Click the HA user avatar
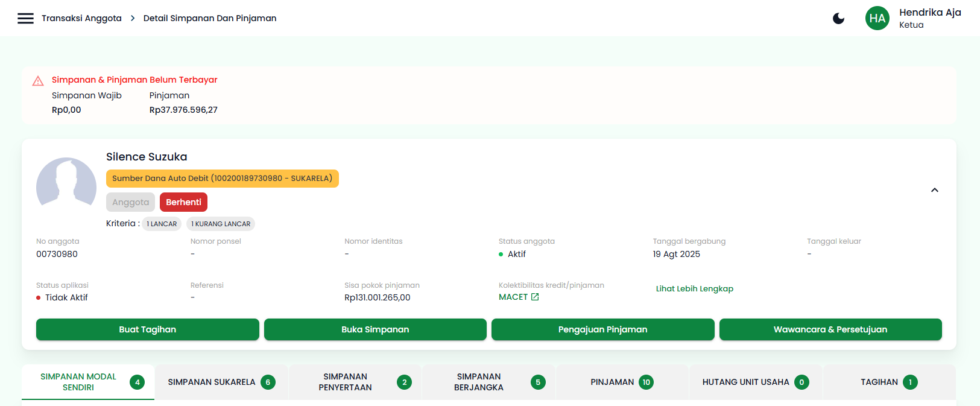The width and height of the screenshot is (980, 406). tap(877, 18)
